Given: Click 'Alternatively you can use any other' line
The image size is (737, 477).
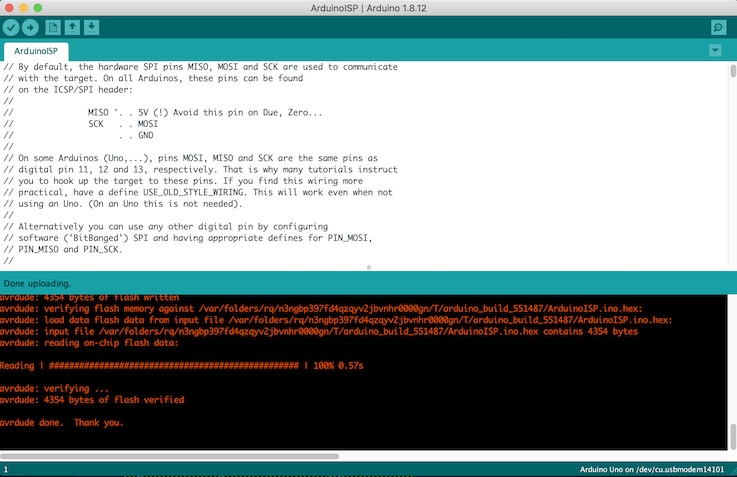Looking at the screenshot, I should [x=165, y=227].
